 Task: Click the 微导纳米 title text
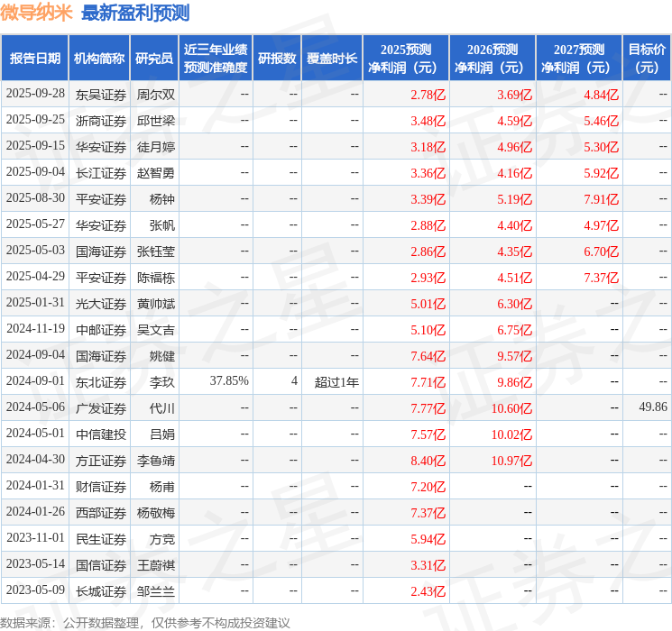36,13
